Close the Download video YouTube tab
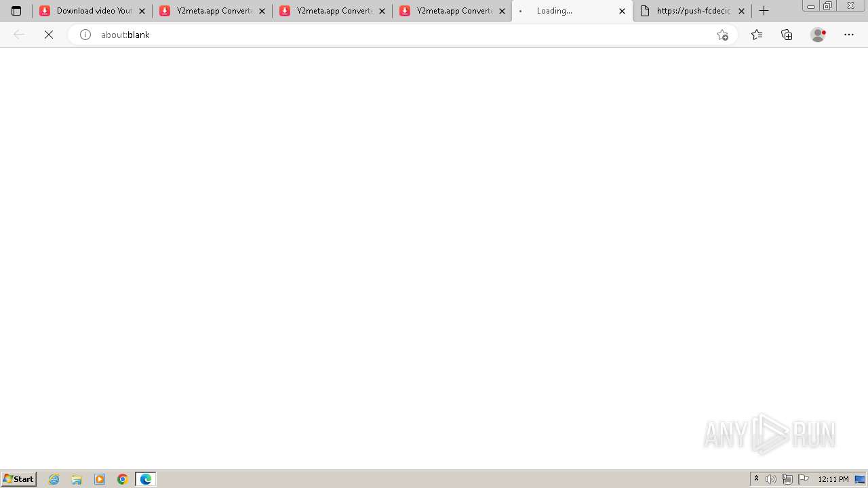868x488 pixels. pyautogui.click(x=142, y=11)
